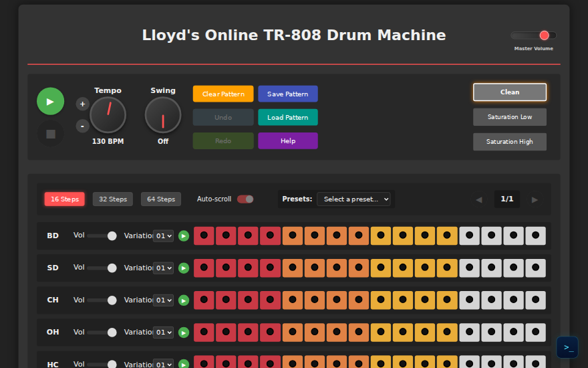Screen dimensions: 588x368
Task: Toggle CH step 8 last orange pad
Action: pyautogui.click(x=359, y=300)
